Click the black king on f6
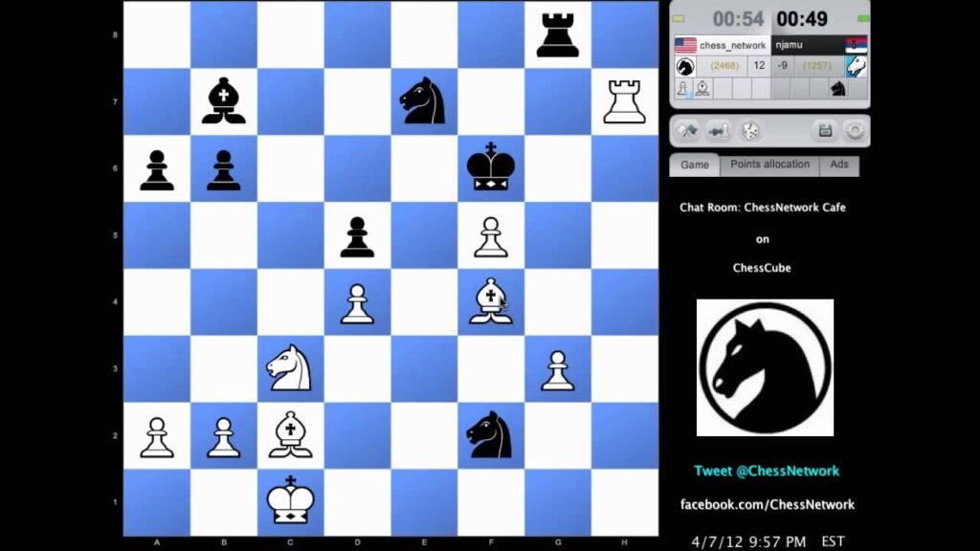980x551 pixels. (x=491, y=168)
